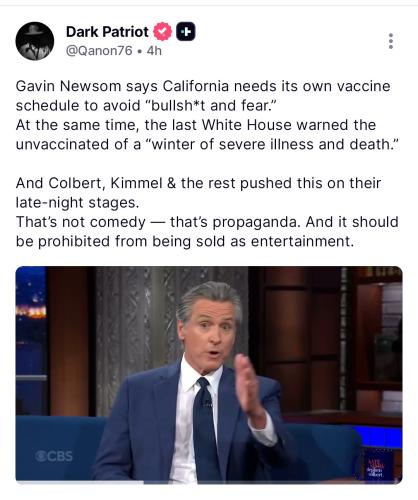The image size is (418, 500).
Task: Play the Gavin Newsom video clip
Action: pos(209,375)
